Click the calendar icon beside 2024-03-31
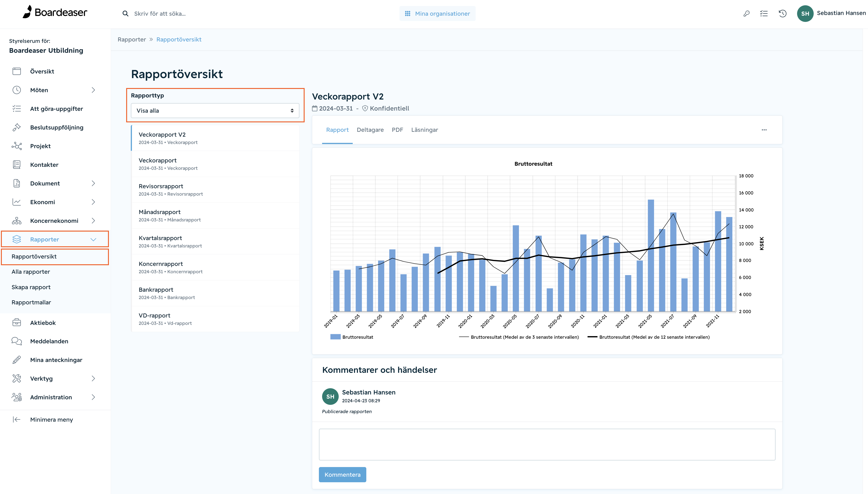The width and height of the screenshot is (868, 494). coord(315,108)
